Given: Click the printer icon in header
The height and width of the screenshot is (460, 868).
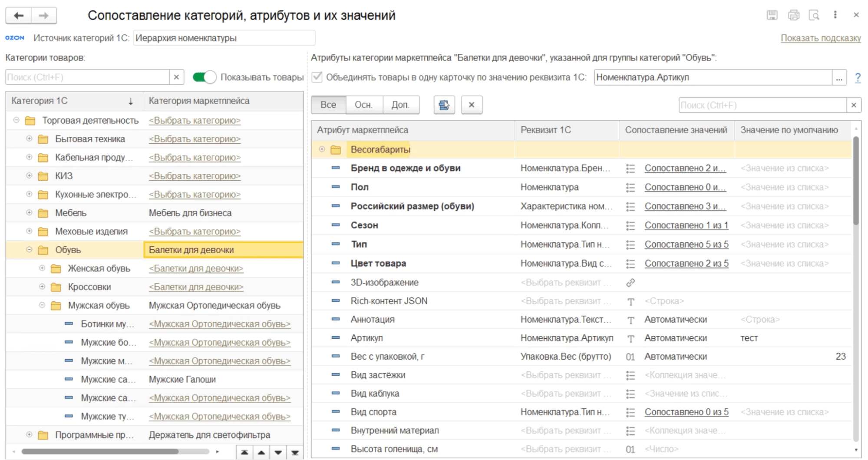Looking at the screenshot, I should pyautogui.click(x=793, y=15).
